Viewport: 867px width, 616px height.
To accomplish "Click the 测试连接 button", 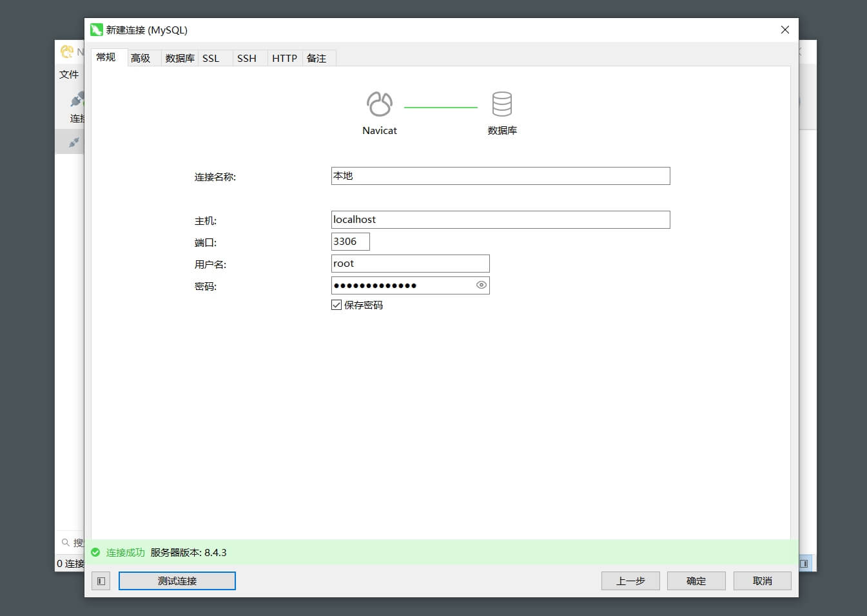I will (x=177, y=581).
